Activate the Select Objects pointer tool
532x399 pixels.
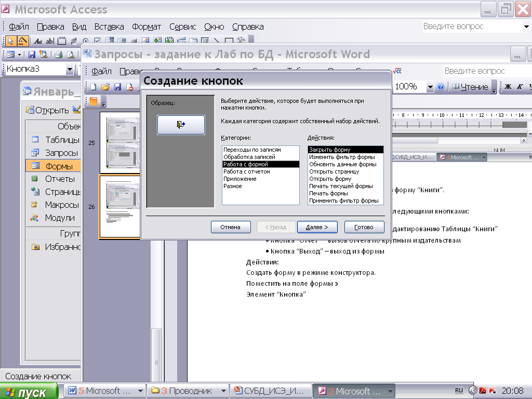coord(11,41)
